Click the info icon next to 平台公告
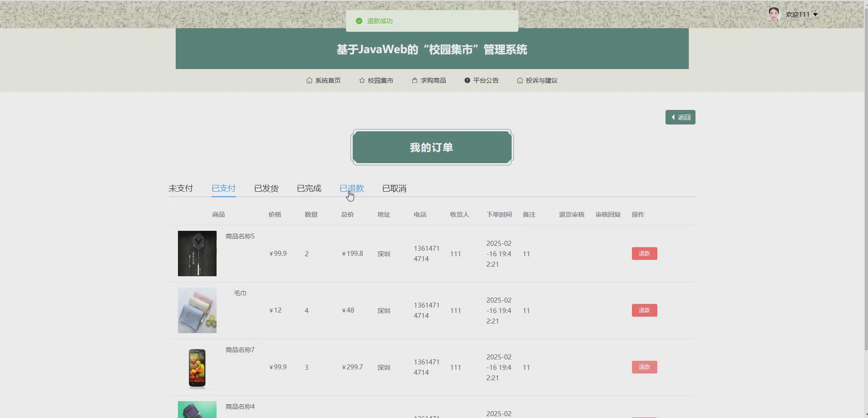Screen dimensions: 868x418 tap(467, 80)
